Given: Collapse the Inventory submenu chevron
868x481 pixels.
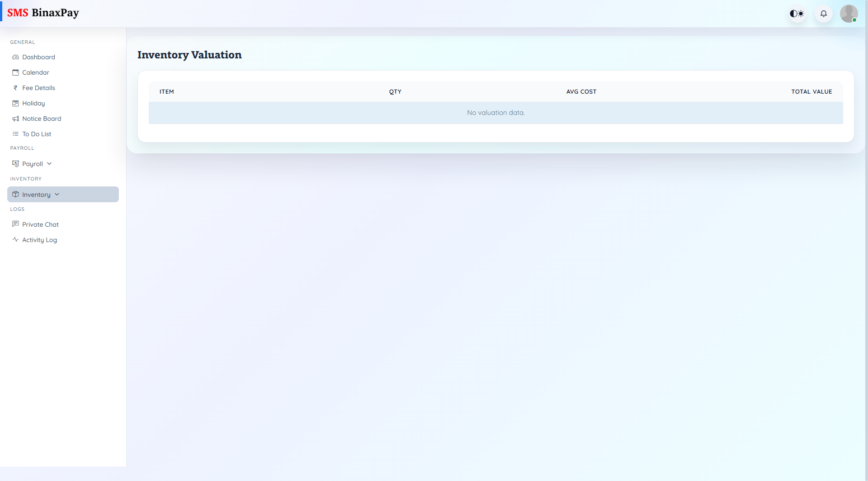Looking at the screenshot, I should click(57, 194).
